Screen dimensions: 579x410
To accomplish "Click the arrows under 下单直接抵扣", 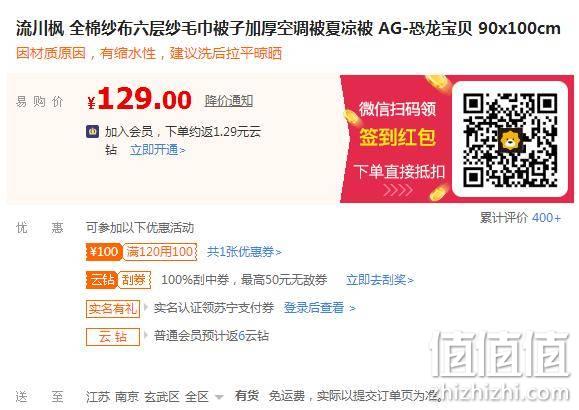I will [398, 190].
